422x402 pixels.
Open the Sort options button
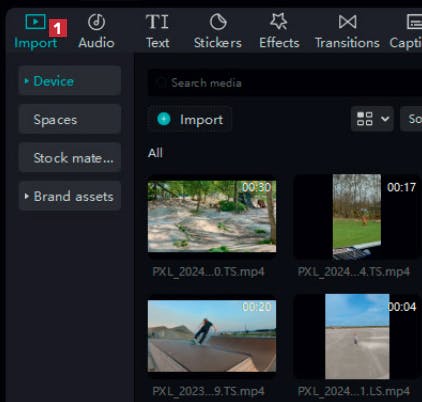click(411, 119)
